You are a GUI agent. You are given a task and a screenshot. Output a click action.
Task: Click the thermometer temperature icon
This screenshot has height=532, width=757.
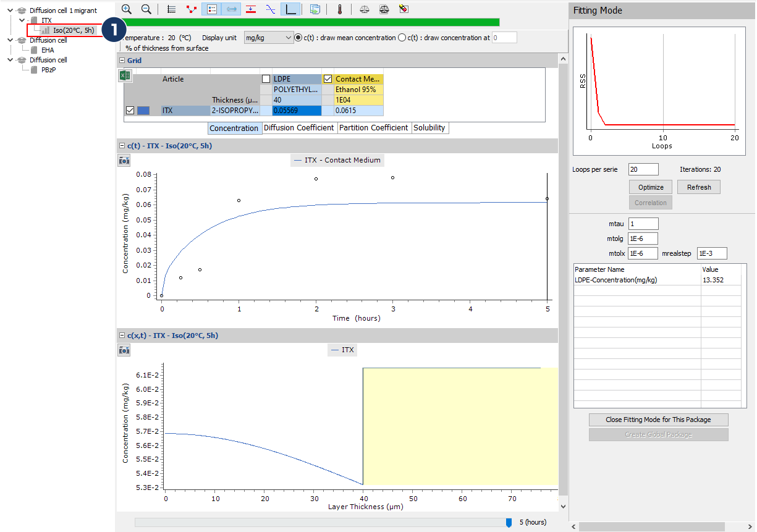(x=339, y=9)
